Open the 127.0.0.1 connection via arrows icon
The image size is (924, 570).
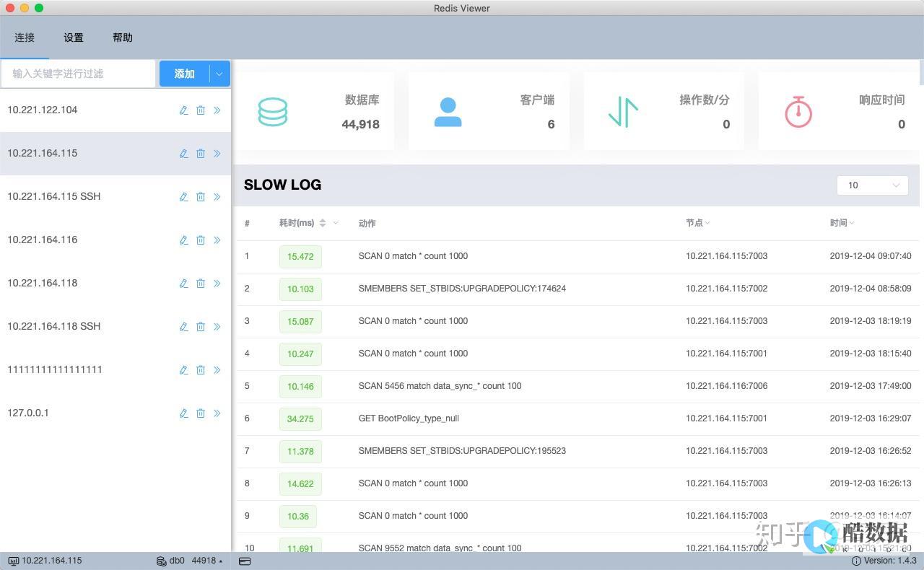pyautogui.click(x=217, y=413)
